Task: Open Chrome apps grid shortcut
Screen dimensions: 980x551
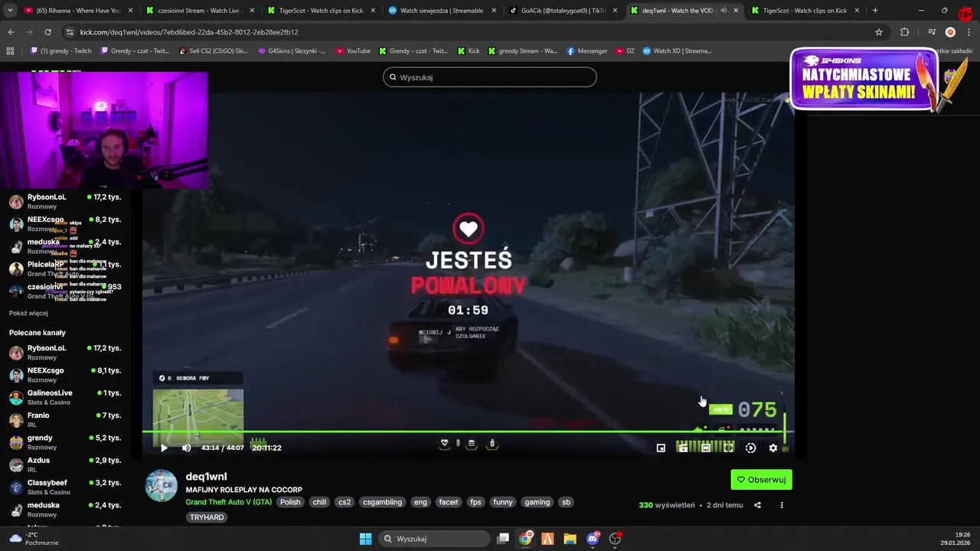Action: tap(10, 51)
